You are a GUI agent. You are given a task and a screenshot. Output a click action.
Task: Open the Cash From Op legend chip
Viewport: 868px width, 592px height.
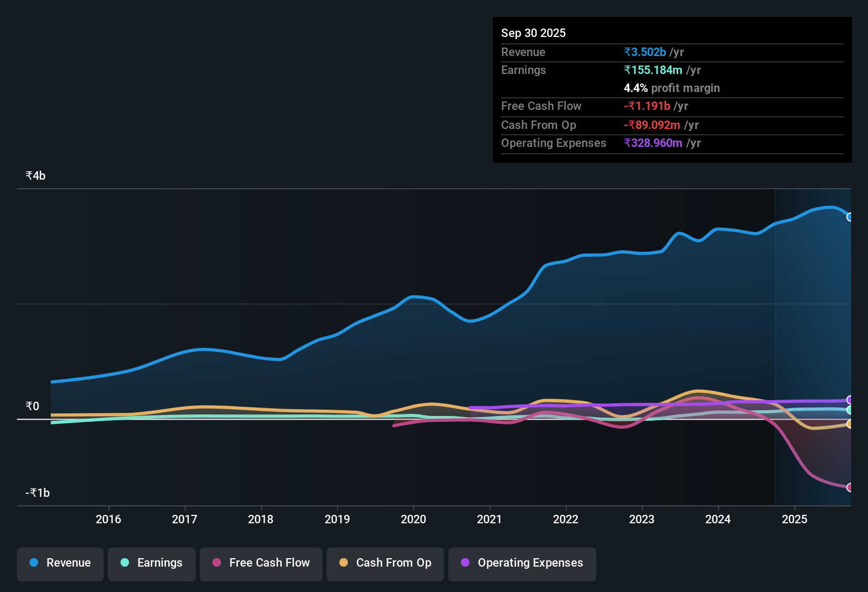[x=385, y=563]
